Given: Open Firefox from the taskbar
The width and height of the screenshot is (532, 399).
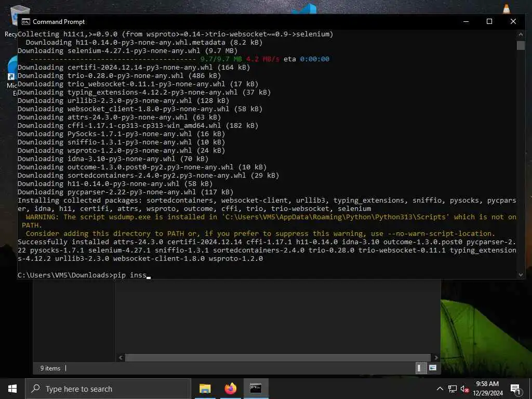Looking at the screenshot, I should click(230, 389).
